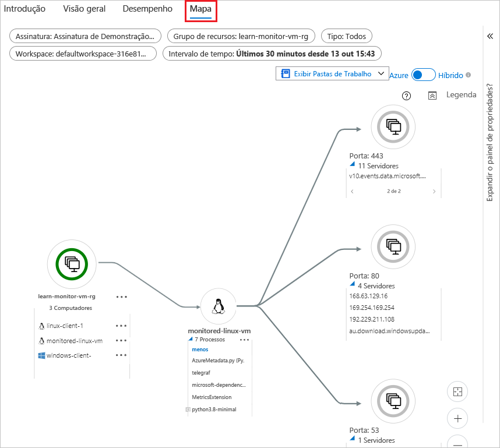Toggle the Azure/Híbrido switch
The width and height of the screenshot is (500, 448).
[423, 75]
